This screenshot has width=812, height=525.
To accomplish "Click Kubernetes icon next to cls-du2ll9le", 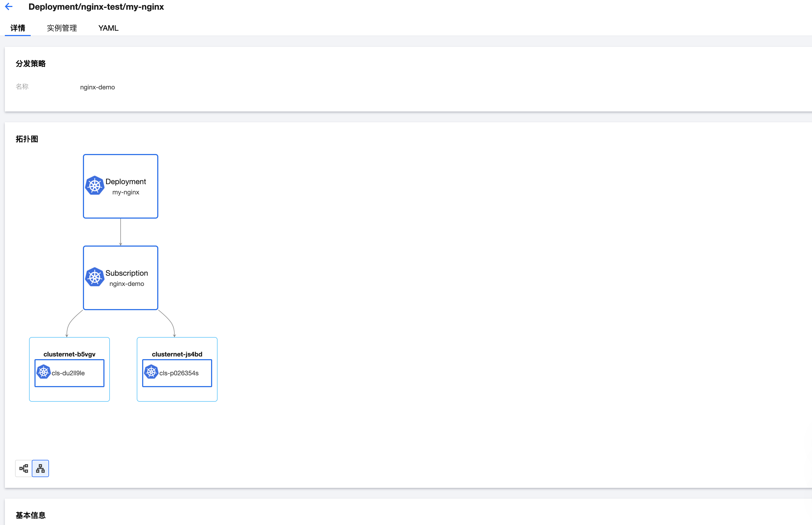I will click(x=44, y=372).
